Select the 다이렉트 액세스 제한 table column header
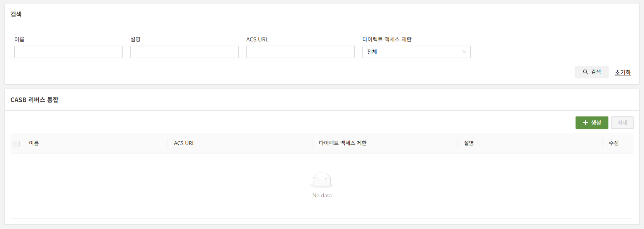Image resolution: width=644 pixels, height=229 pixels. [342, 143]
